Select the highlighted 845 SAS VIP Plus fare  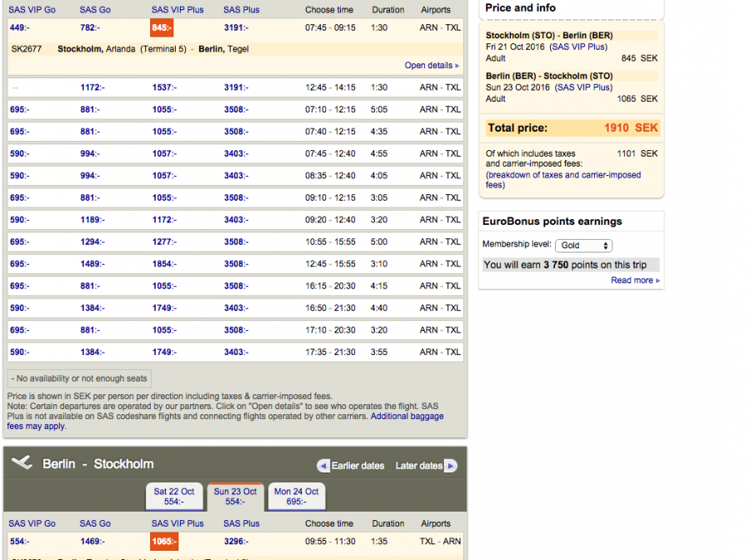click(162, 27)
